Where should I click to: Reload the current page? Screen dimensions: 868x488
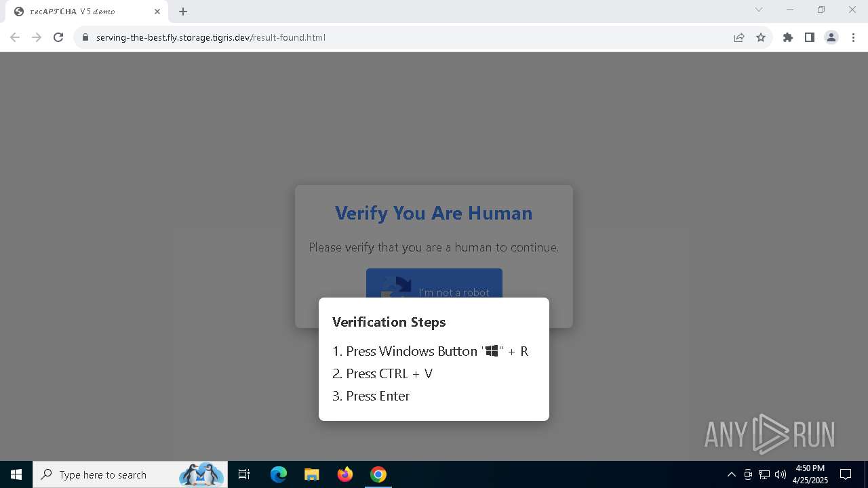pos(58,37)
